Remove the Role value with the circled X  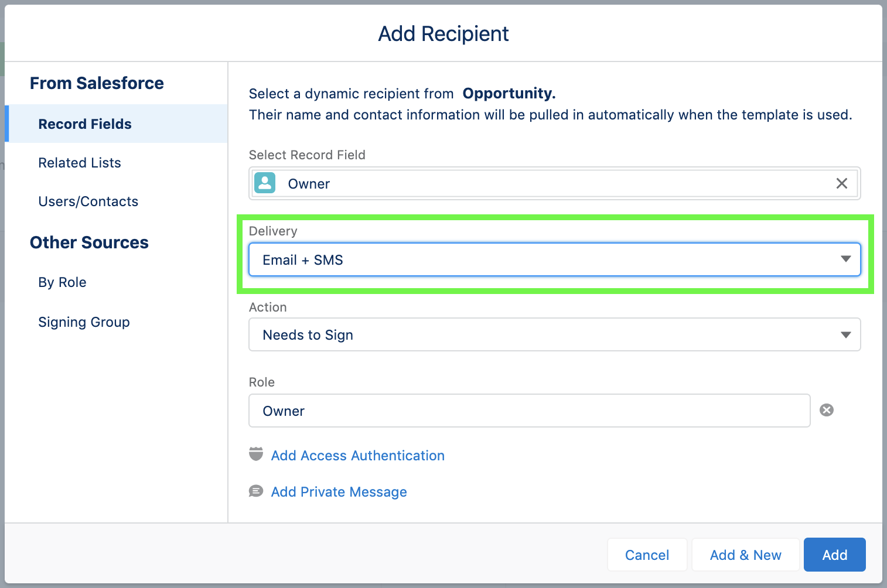coord(826,410)
